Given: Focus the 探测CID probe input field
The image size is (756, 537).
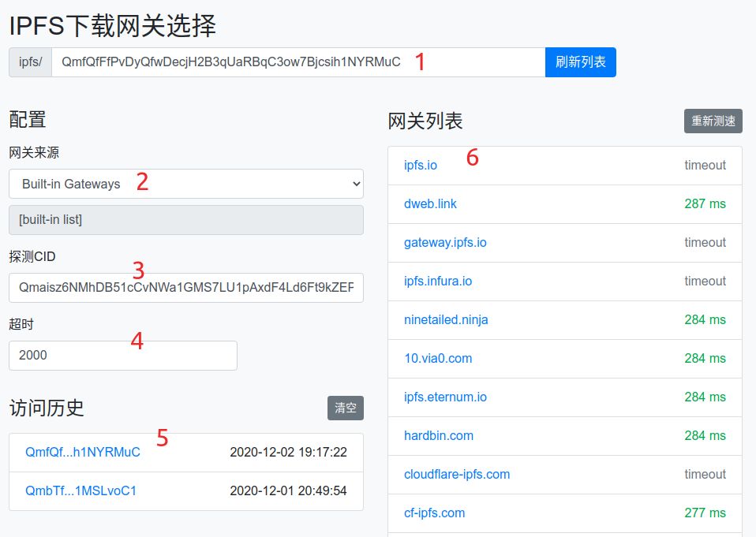Looking at the screenshot, I should point(186,288).
